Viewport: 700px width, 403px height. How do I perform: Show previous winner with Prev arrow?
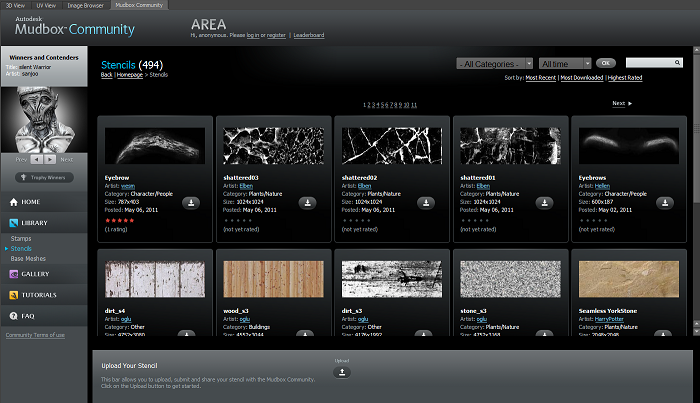(36, 159)
